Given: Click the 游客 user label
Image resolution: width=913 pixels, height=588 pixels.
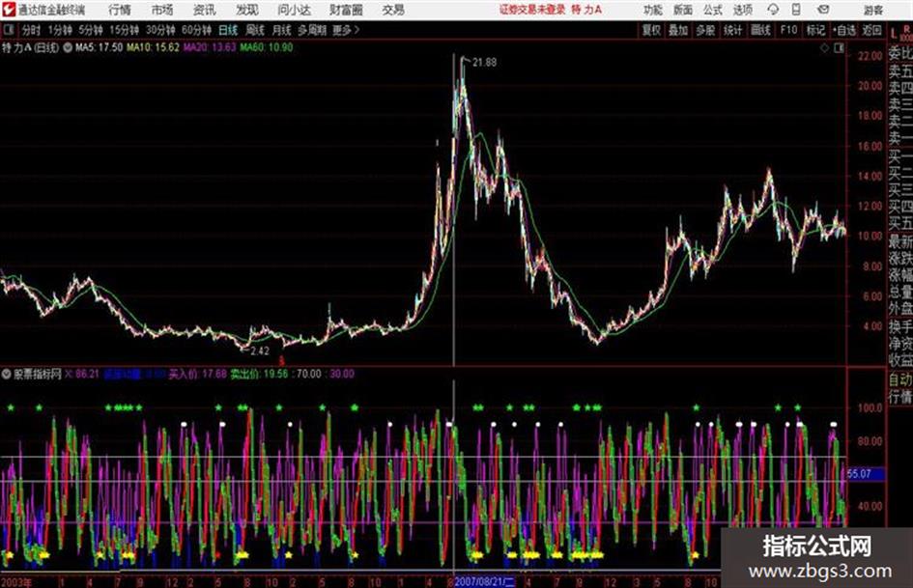Looking at the screenshot, I should [x=873, y=10].
